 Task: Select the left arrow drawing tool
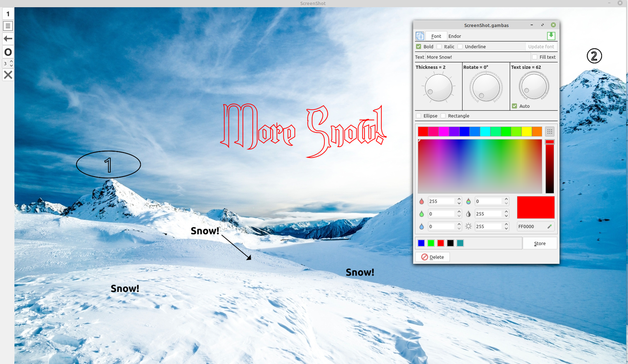[x=8, y=39]
